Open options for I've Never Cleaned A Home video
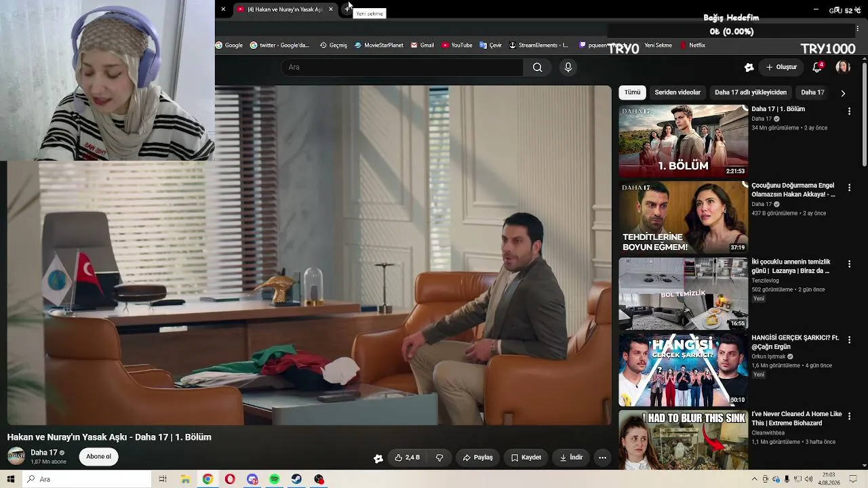The height and width of the screenshot is (488, 868). [849, 416]
